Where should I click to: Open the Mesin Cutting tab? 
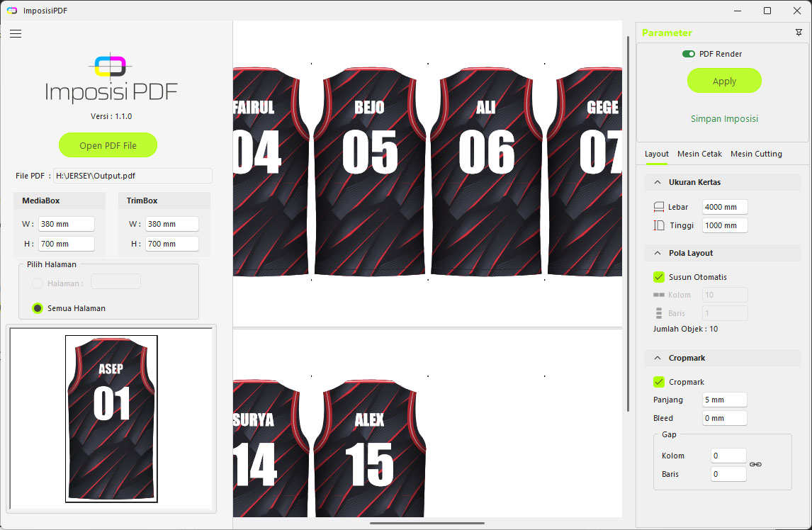point(756,154)
